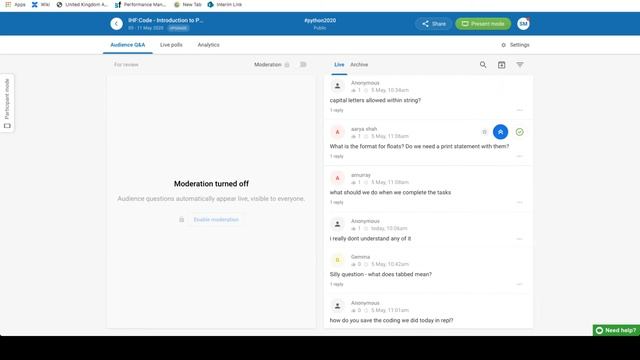Expand 1 reply under capital letters question
640x360 pixels.
(337, 110)
